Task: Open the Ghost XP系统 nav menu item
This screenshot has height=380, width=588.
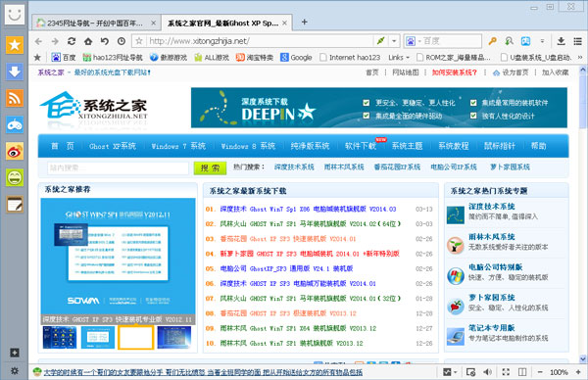Action: (x=113, y=146)
